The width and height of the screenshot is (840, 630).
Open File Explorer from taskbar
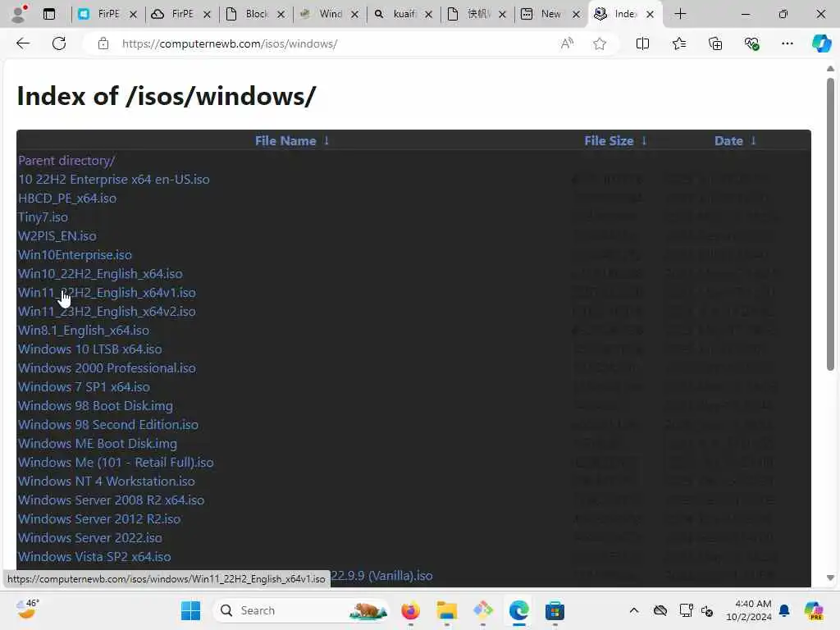pos(447,610)
